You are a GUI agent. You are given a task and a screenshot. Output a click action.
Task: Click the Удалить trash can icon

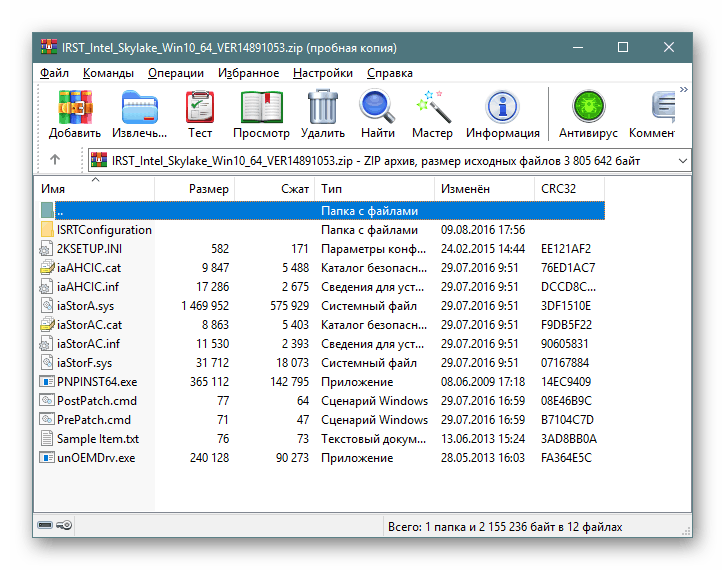coord(323,108)
